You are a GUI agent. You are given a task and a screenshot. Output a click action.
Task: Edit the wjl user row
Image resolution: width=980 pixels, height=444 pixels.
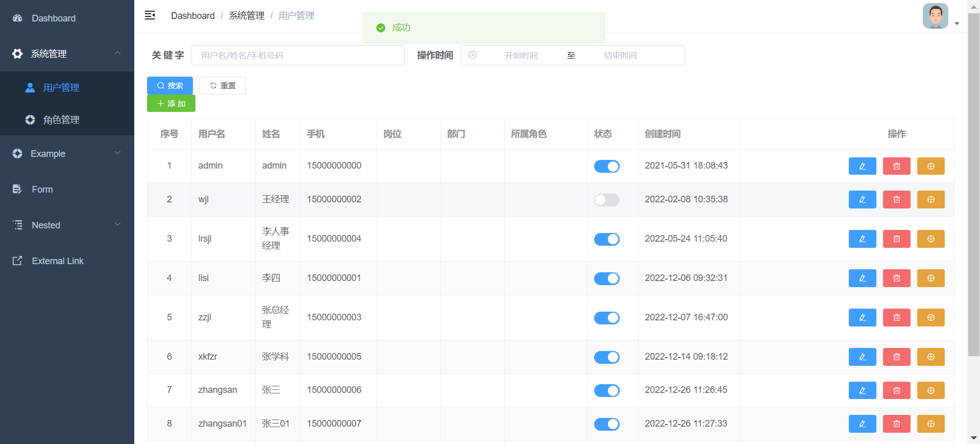click(x=862, y=199)
